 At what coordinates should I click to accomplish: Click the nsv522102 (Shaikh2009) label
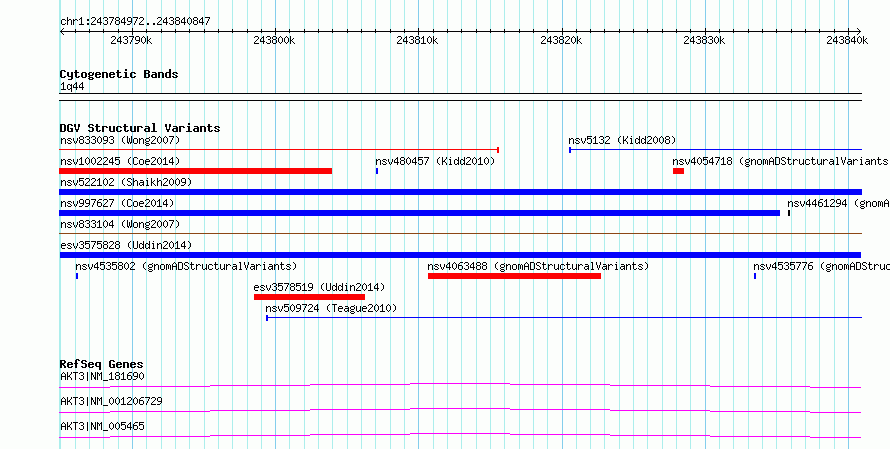point(126,182)
